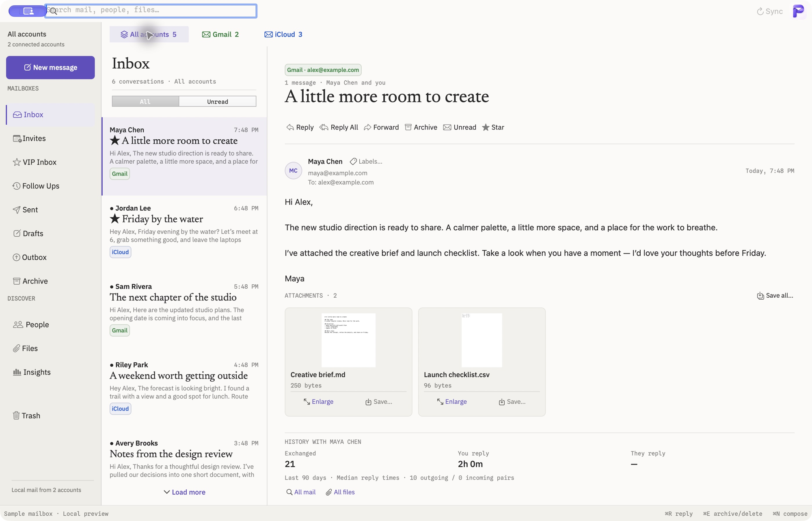
Task: Focus the search mail field
Action: pos(151,11)
